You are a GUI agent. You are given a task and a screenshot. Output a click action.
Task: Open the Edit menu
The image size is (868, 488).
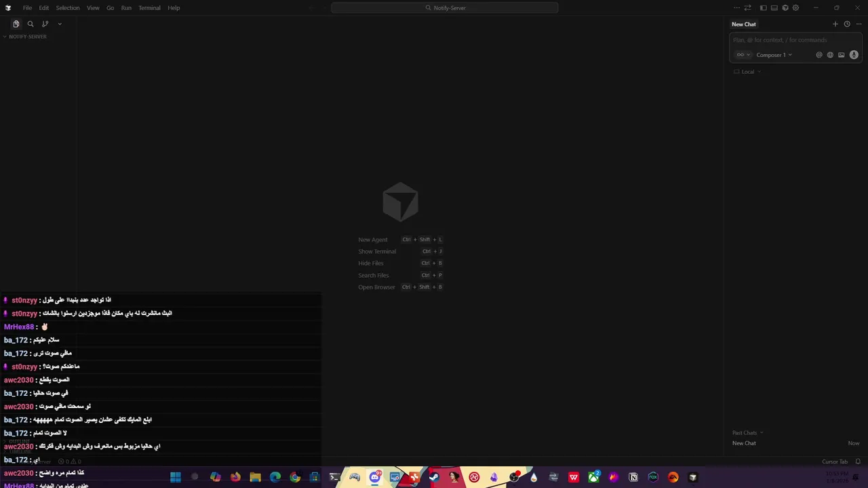coord(43,7)
